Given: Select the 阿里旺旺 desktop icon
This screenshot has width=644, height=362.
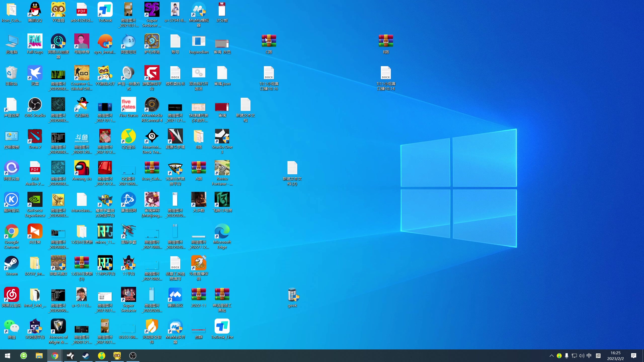Looking at the screenshot, I should click(129, 44).
